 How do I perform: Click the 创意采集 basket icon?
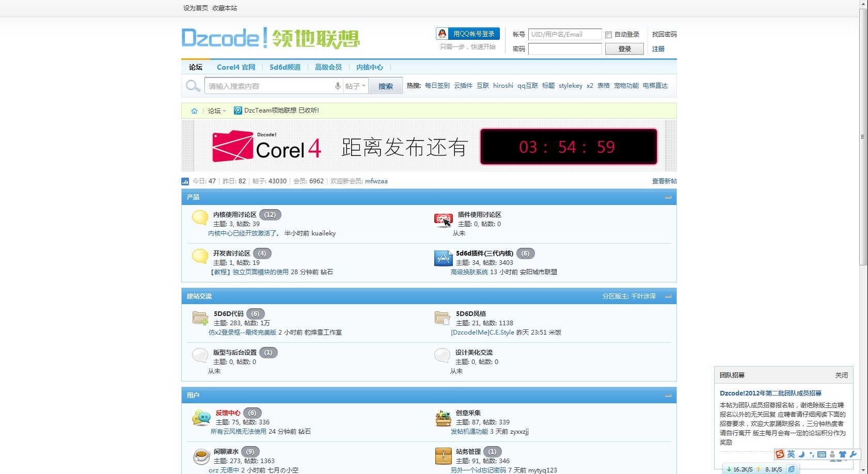[x=443, y=418]
